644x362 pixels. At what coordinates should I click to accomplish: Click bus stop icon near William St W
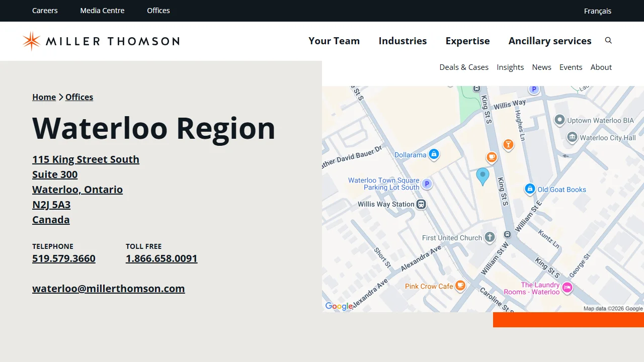(508, 234)
